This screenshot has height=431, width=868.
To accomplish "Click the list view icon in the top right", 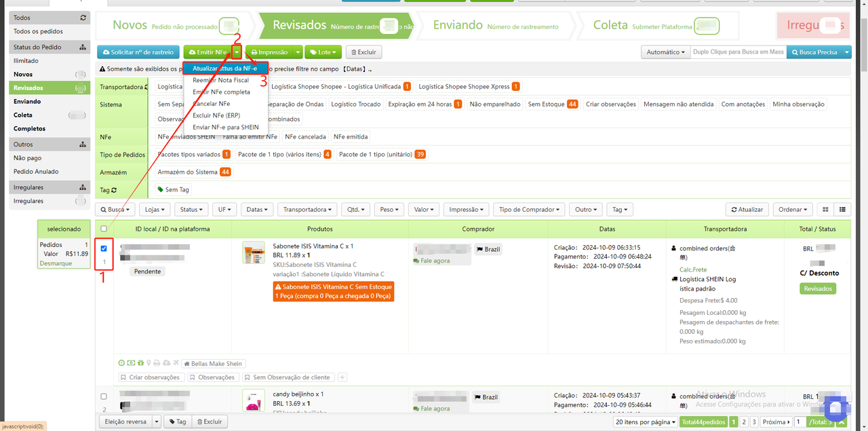I will point(841,209).
